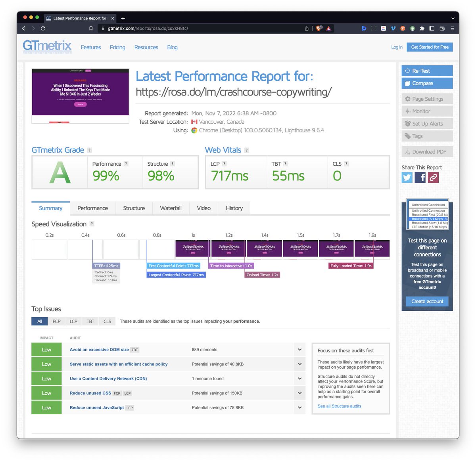
Task: Share report on Twitter icon
Action: tap(407, 177)
